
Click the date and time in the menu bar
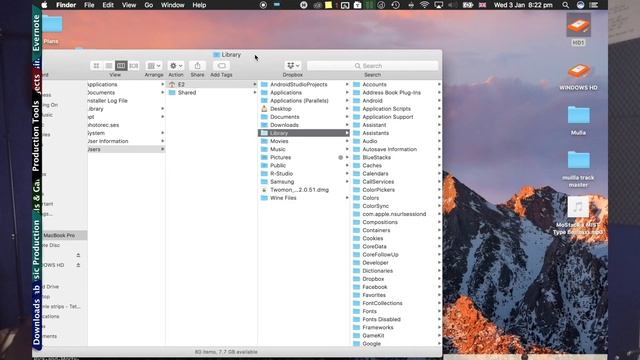point(523,5)
